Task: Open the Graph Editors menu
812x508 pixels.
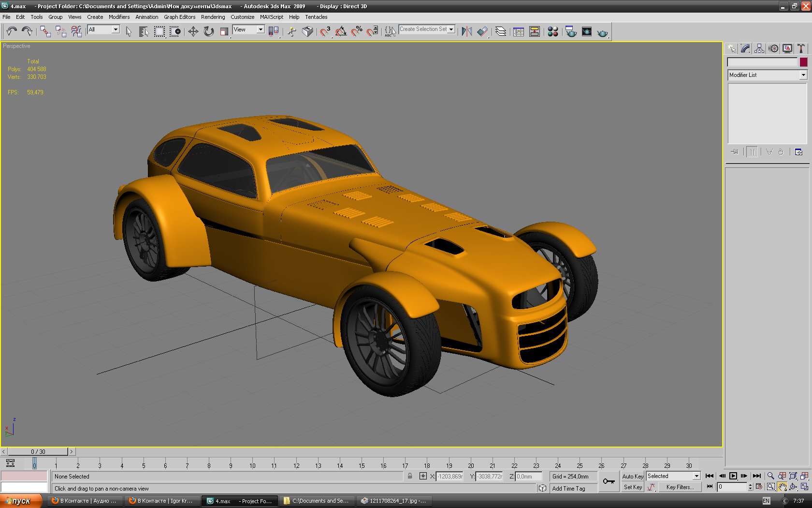Action: [179, 17]
